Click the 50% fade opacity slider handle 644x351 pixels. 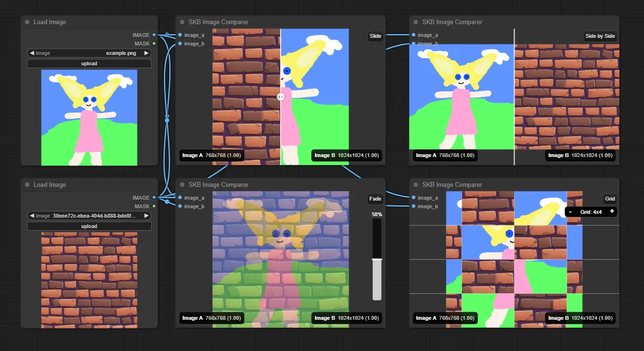pyautogui.click(x=377, y=259)
